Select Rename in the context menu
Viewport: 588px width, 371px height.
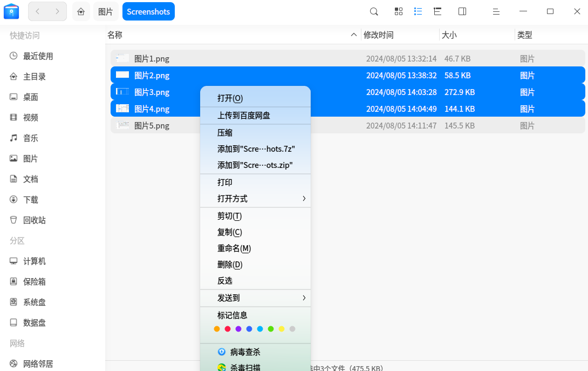[x=234, y=248]
